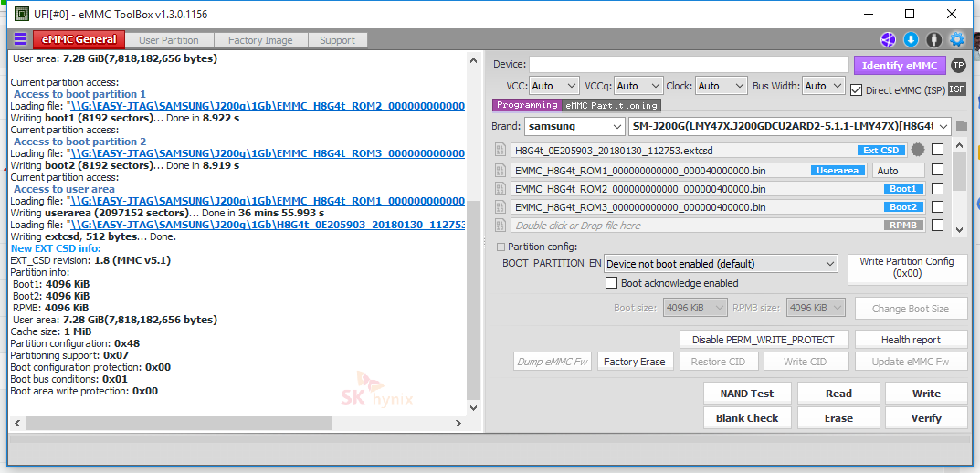
Task: Open the Health report
Action: [x=911, y=340]
